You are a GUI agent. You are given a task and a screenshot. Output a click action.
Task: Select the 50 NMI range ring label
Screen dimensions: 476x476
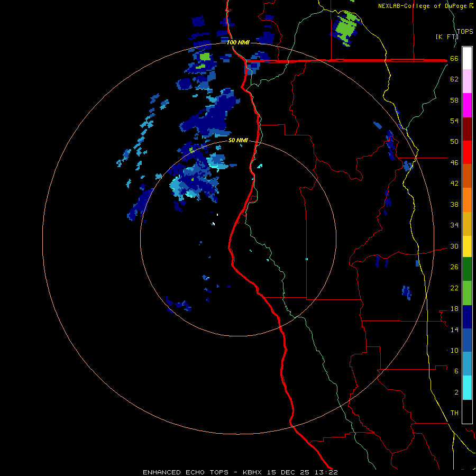238,140
